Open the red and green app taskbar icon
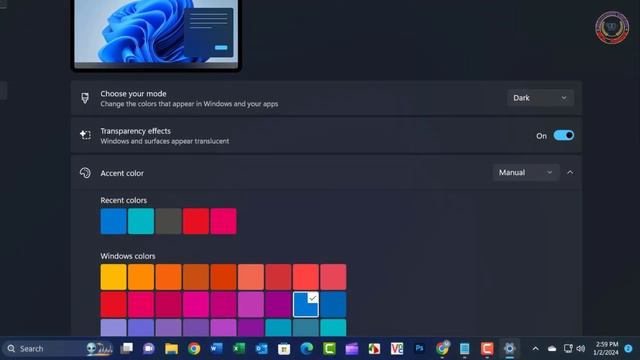The width and height of the screenshot is (640, 360). (374, 349)
